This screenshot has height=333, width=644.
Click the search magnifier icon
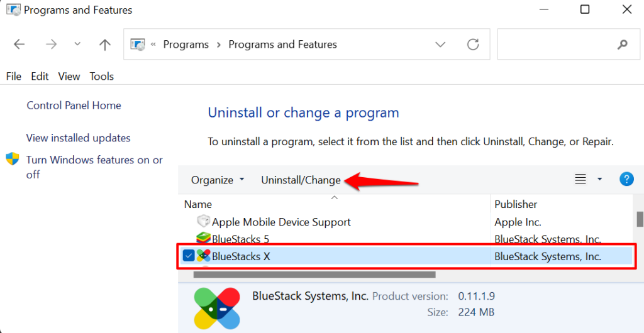pyautogui.click(x=623, y=45)
